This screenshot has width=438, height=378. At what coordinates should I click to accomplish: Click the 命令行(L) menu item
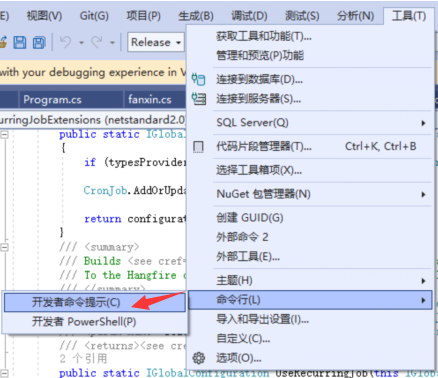point(310,300)
